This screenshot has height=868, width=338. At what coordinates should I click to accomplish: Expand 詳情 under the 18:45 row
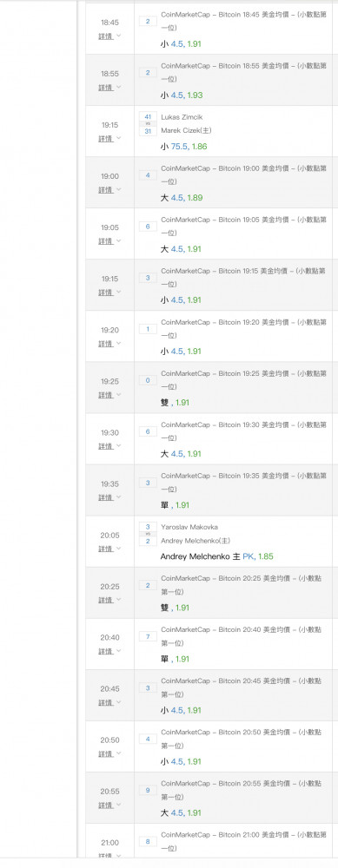click(109, 36)
